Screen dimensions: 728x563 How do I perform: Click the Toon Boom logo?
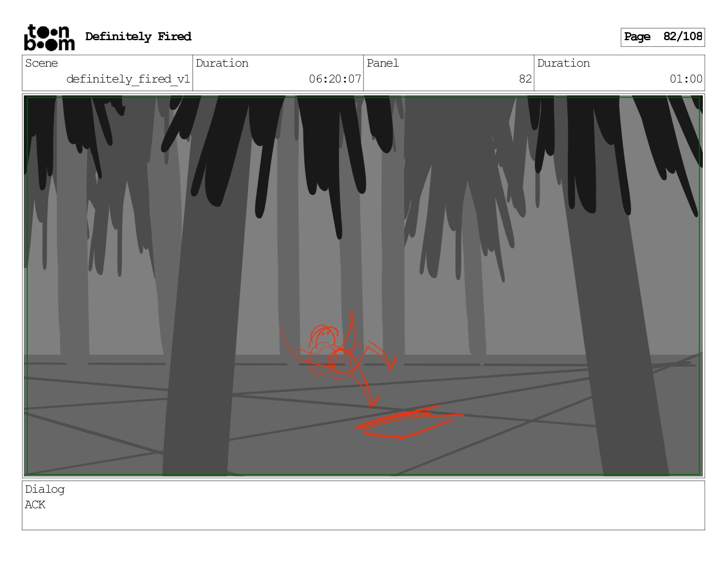click(49, 38)
